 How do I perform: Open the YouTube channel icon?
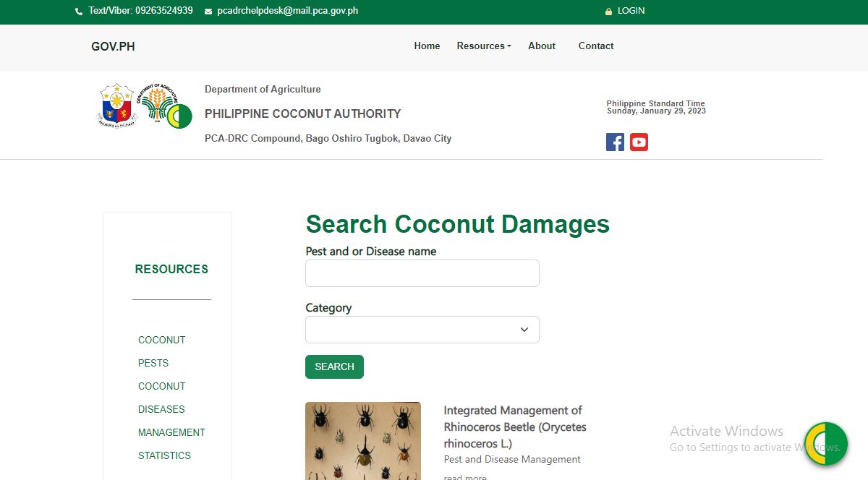(x=639, y=142)
